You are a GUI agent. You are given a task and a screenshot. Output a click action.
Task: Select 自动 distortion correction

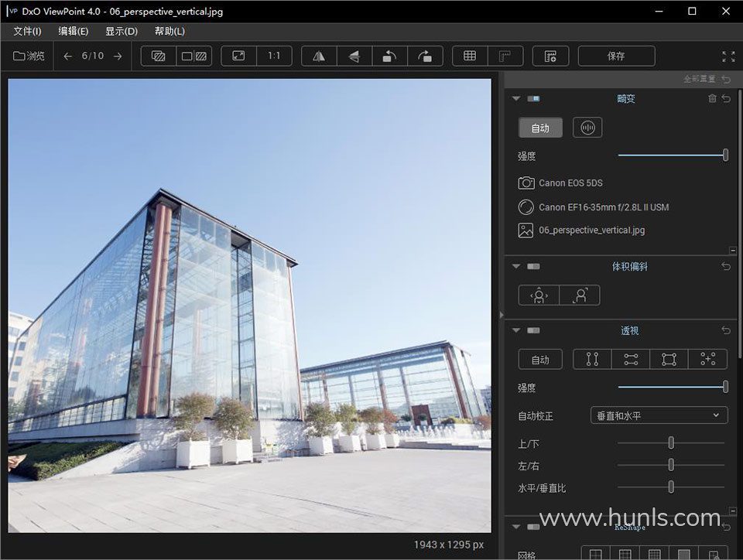540,128
